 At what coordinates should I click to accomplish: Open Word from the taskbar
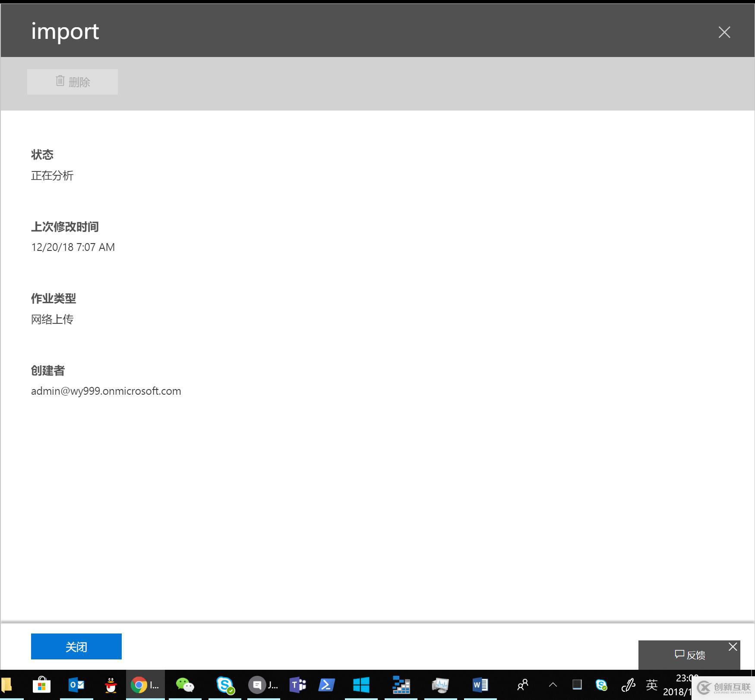pyautogui.click(x=480, y=685)
